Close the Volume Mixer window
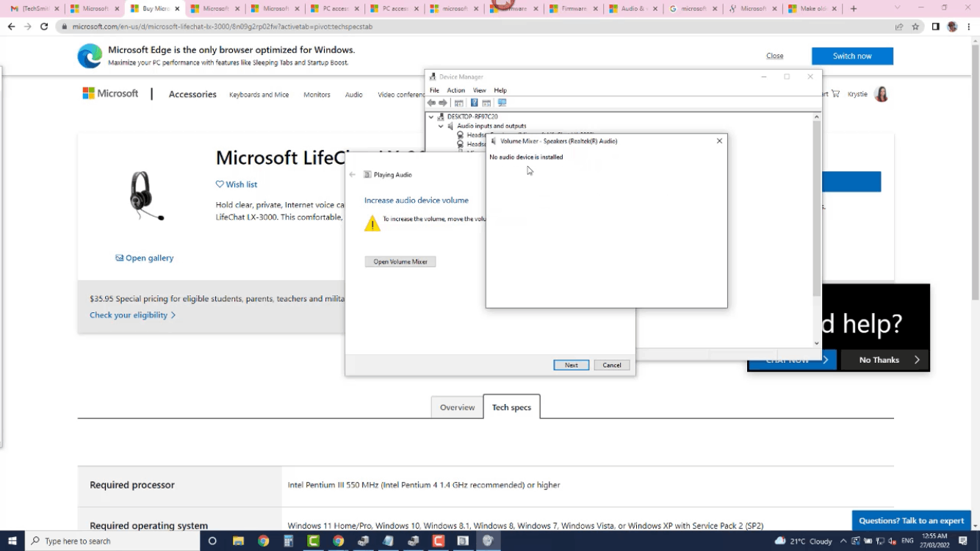The width and height of the screenshot is (980, 551). click(719, 141)
